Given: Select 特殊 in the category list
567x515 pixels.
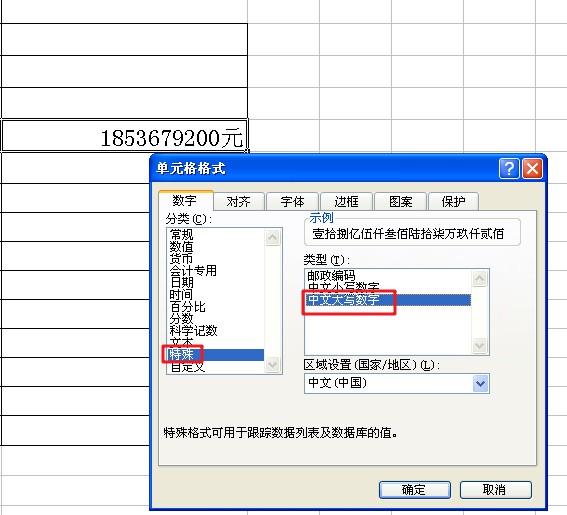Looking at the screenshot, I should coord(216,355).
